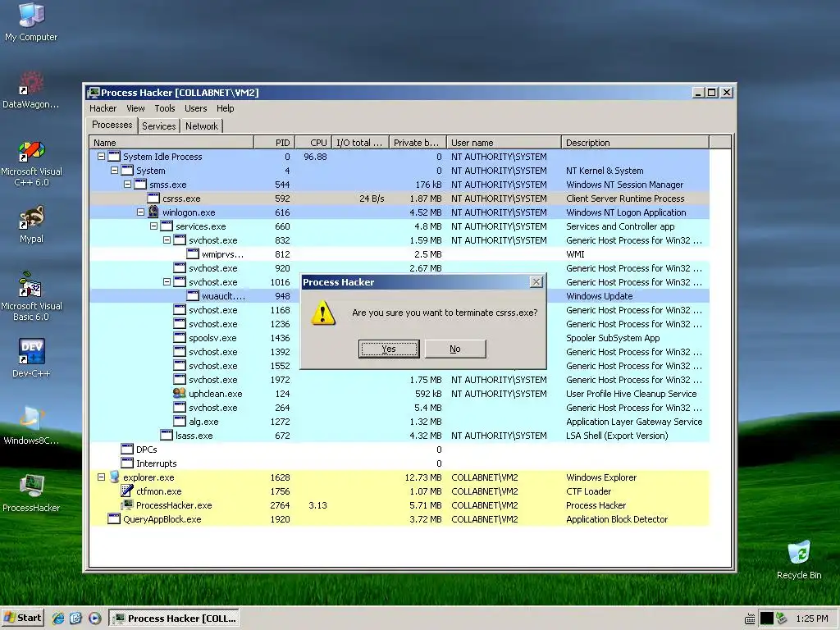Click the winlogon.exe process icon
Image resolution: width=840 pixels, height=630 pixels.
point(153,212)
